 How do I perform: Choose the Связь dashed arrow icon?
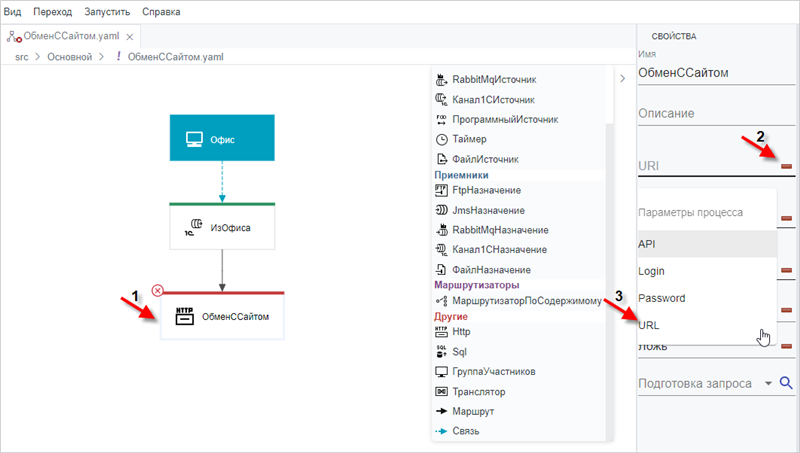(441, 431)
